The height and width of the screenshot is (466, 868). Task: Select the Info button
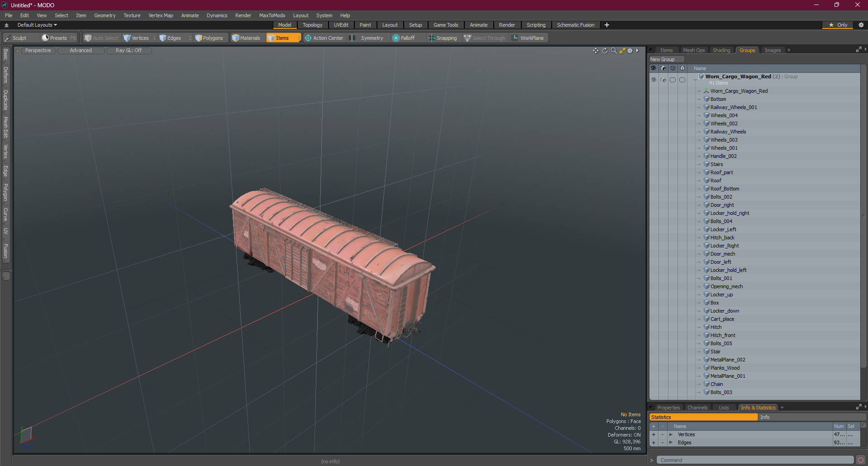(812, 417)
